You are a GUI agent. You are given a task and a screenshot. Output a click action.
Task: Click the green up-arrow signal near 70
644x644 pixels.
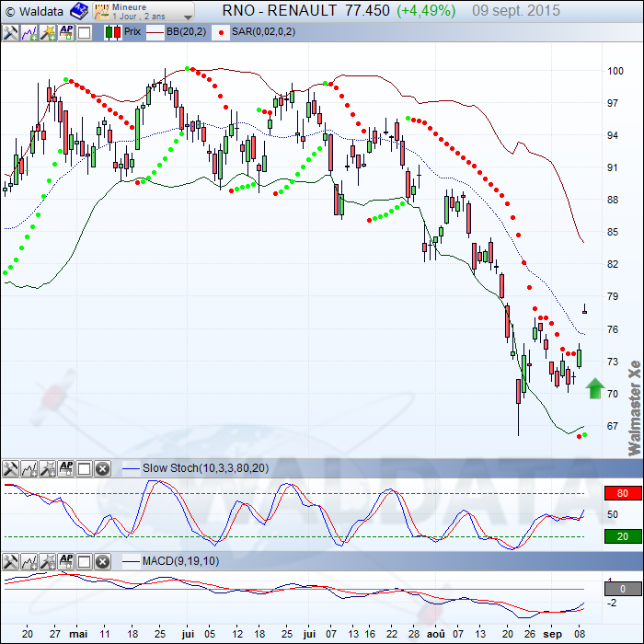point(594,388)
